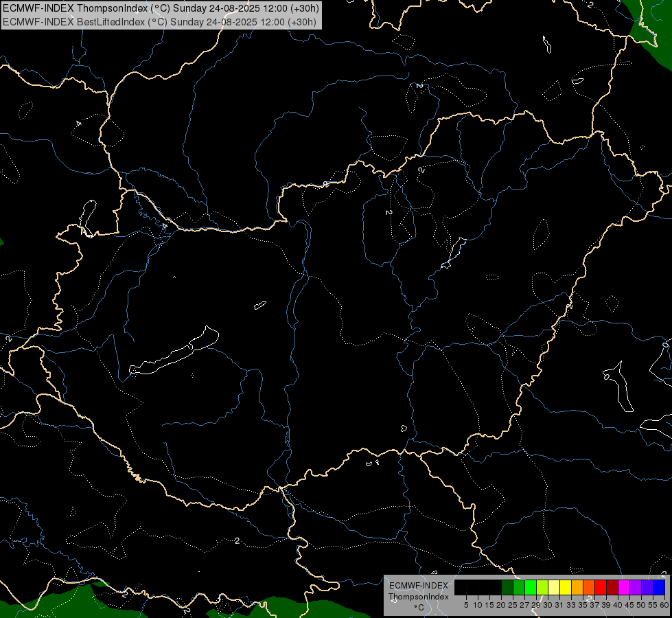Image resolution: width=672 pixels, height=618 pixels.
Task: Click the legend tick label 10
Action: (x=478, y=605)
